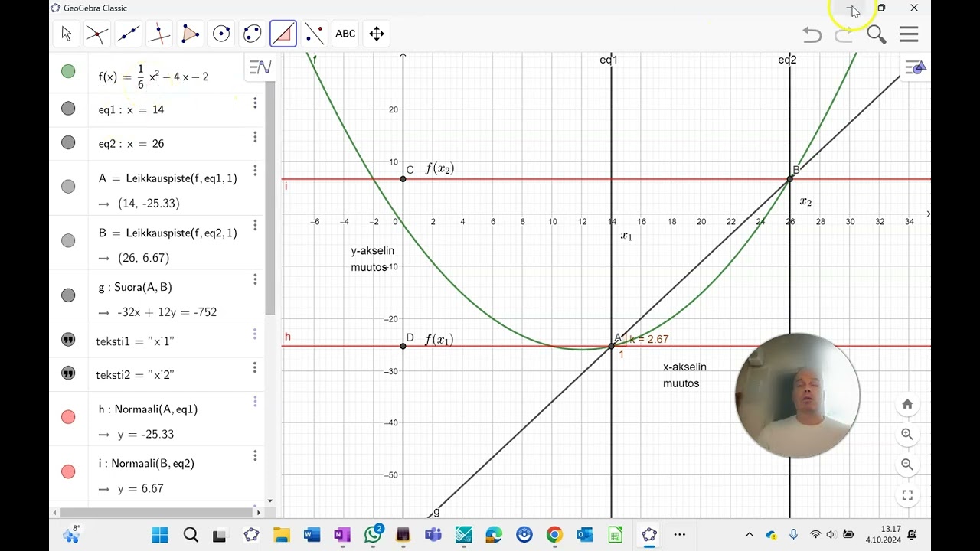Enter fullscreen mode for the graph
This screenshot has height=551, width=980.
907,495
